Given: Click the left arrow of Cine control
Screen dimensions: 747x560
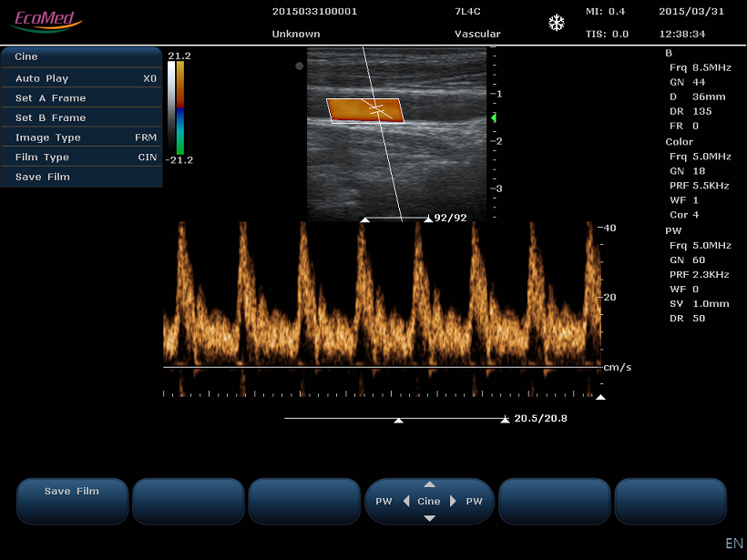Looking at the screenshot, I should click(405, 501).
